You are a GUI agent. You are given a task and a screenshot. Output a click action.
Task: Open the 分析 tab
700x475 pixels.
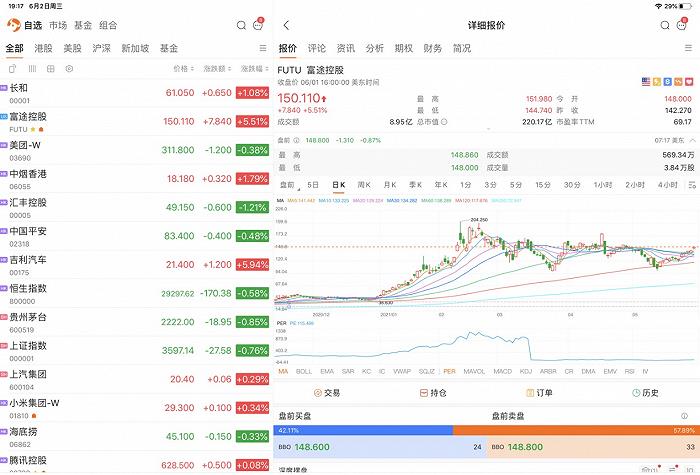[375, 48]
